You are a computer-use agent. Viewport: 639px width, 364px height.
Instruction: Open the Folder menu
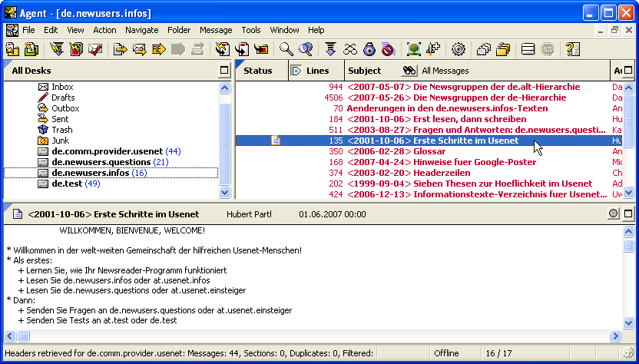tap(179, 30)
